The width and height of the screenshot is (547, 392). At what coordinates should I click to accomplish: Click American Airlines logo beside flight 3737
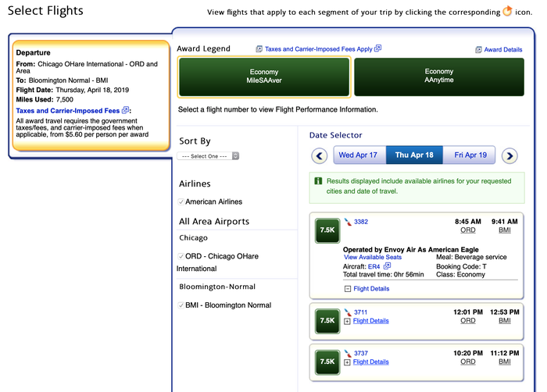[x=348, y=353]
